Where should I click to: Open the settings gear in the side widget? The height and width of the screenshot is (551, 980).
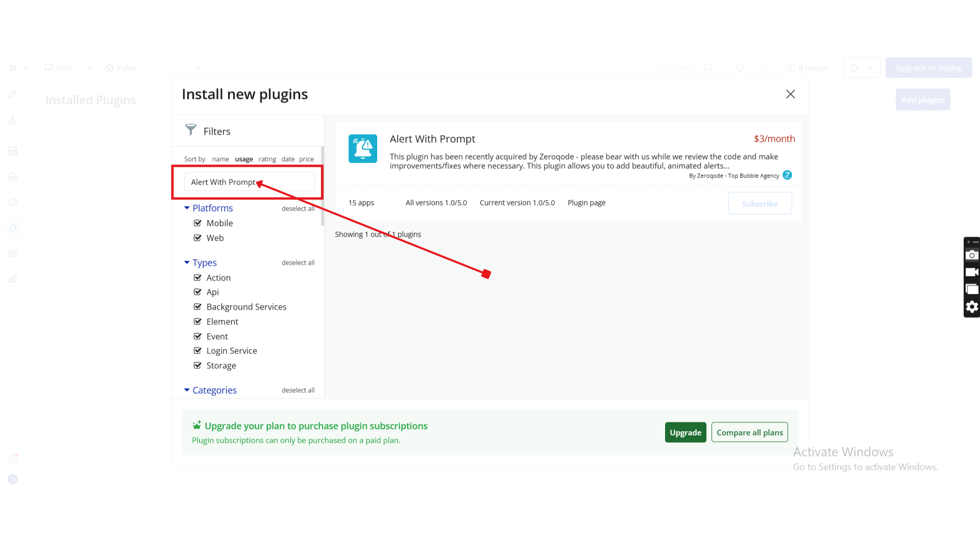(972, 307)
